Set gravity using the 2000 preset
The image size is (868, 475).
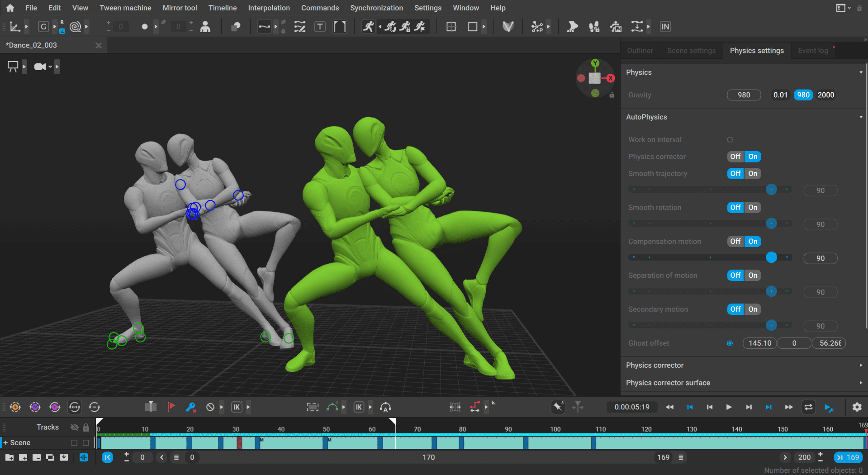826,95
